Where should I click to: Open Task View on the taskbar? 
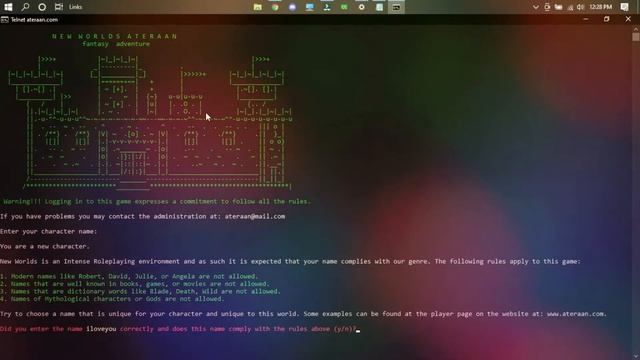click(59, 7)
